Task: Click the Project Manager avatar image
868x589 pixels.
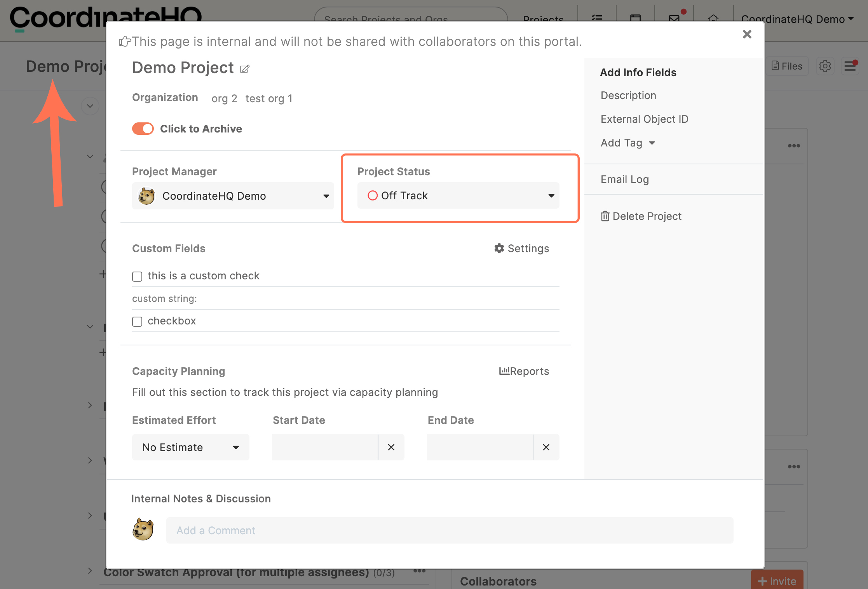Action: tap(146, 196)
